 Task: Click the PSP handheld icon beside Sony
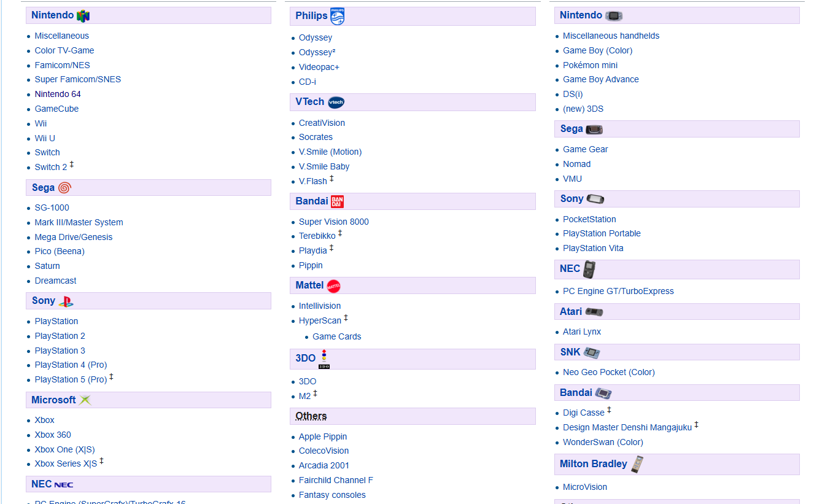click(595, 199)
